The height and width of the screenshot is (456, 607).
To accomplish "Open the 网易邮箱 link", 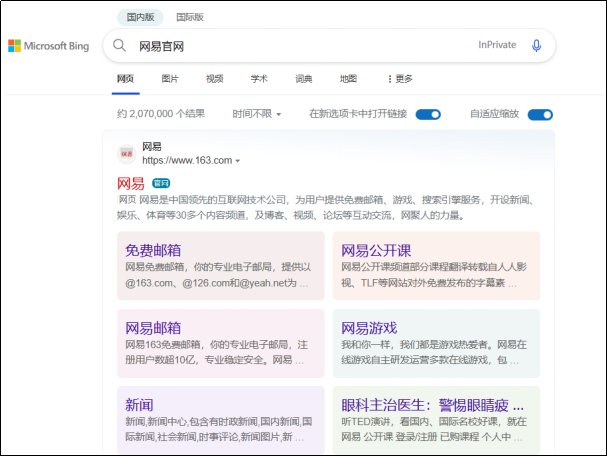I will (153, 328).
